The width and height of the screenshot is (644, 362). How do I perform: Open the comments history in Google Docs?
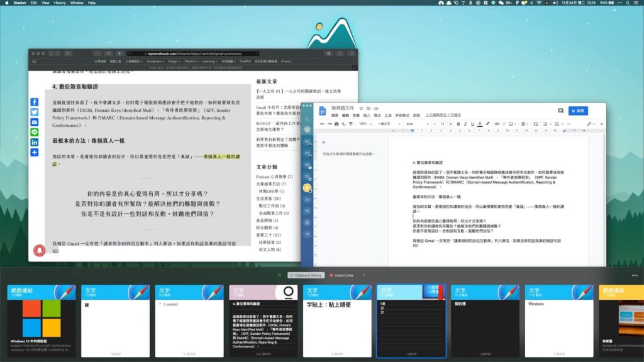coord(560,111)
